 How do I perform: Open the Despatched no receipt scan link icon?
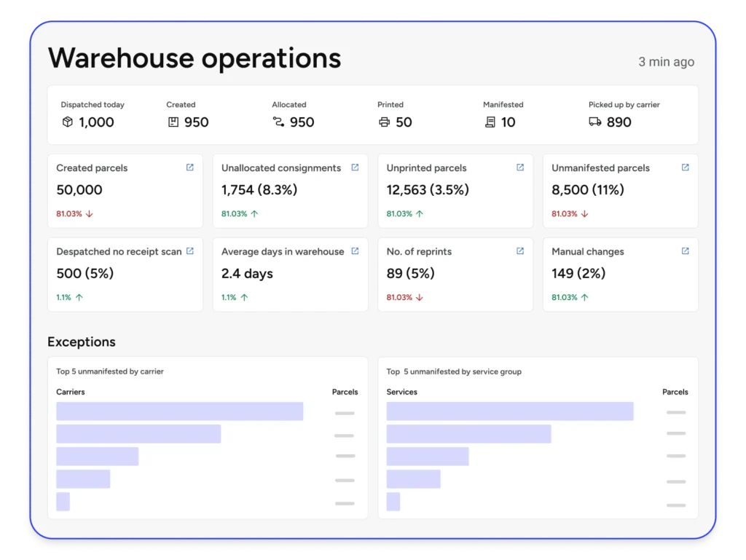point(189,251)
